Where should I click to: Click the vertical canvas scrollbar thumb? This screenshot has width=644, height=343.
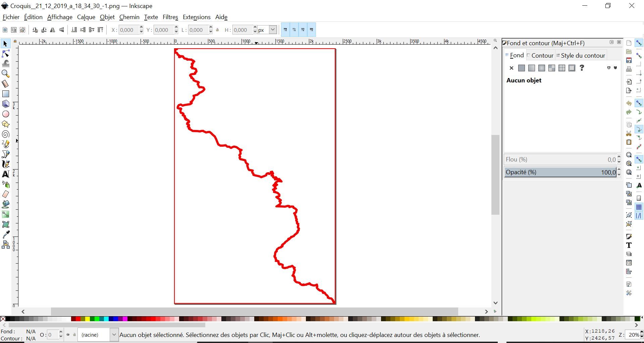click(x=495, y=175)
